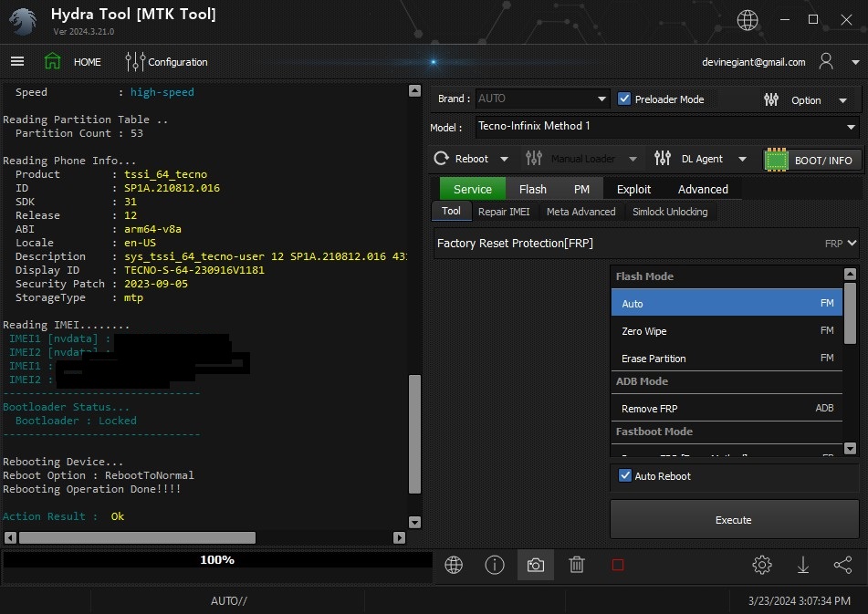This screenshot has height=614, width=868.
Task: Click log scroll left arrow
Action: 10,537
